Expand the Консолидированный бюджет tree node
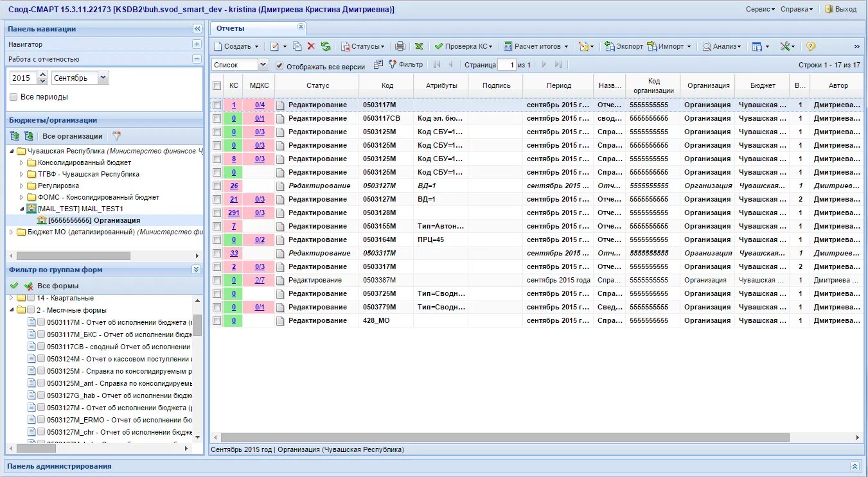The height and width of the screenshot is (477, 868). pyautogui.click(x=21, y=162)
